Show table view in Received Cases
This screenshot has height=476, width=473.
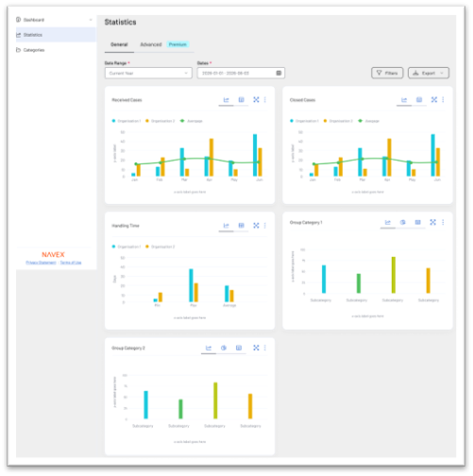pyautogui.click(x=241, y=100)
